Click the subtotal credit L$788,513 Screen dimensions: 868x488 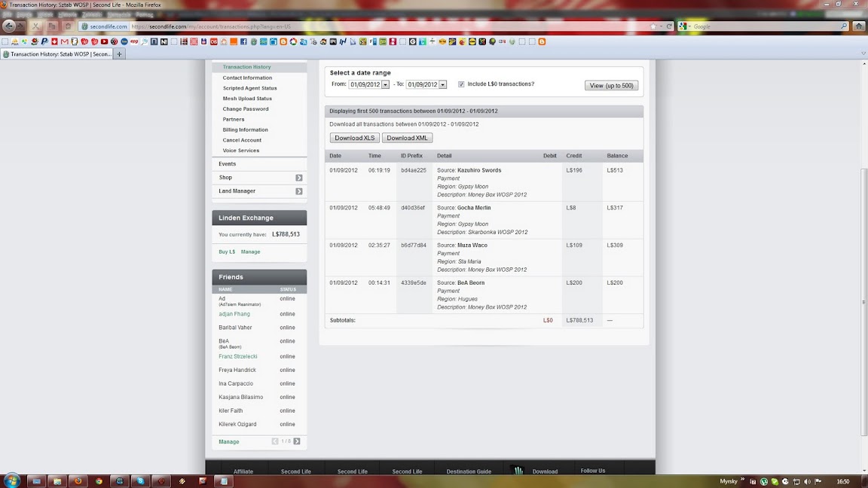(579, 320)
